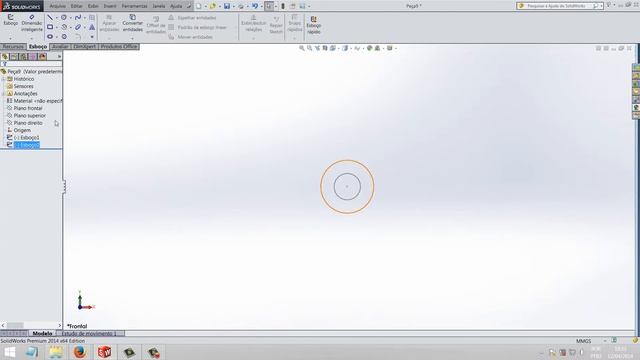Switch to the Modelo bottom tab

[42, 333]
